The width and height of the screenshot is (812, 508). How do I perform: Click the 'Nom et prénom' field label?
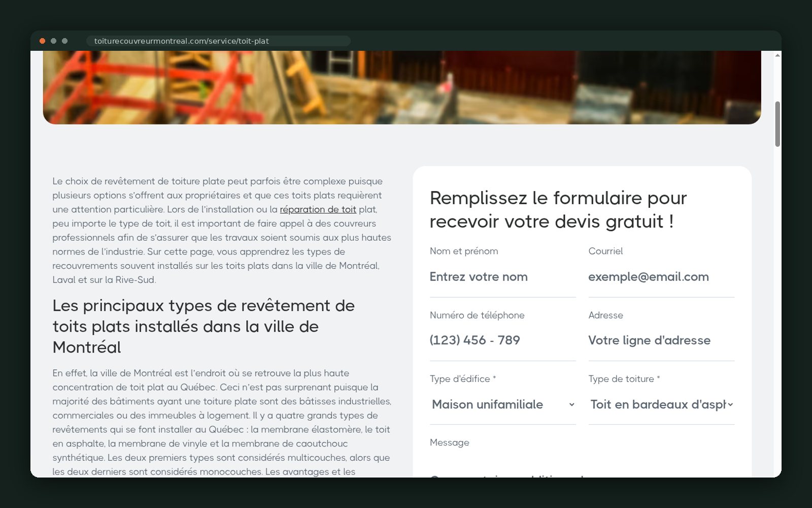[464, 251]
